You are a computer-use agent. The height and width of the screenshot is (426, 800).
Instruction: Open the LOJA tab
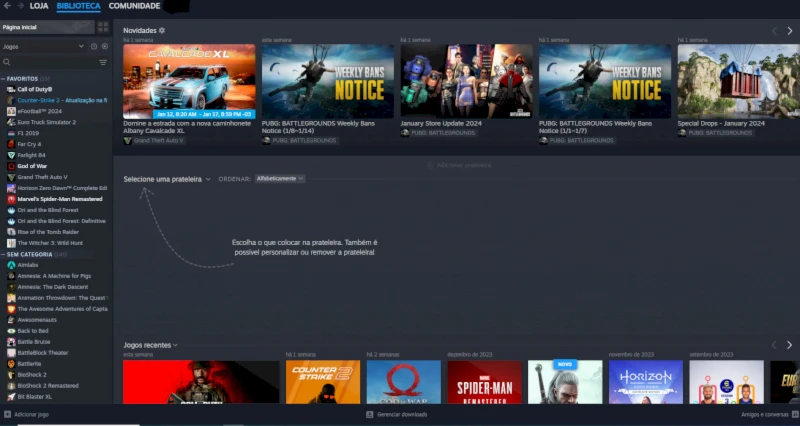(x=39, y=6)
